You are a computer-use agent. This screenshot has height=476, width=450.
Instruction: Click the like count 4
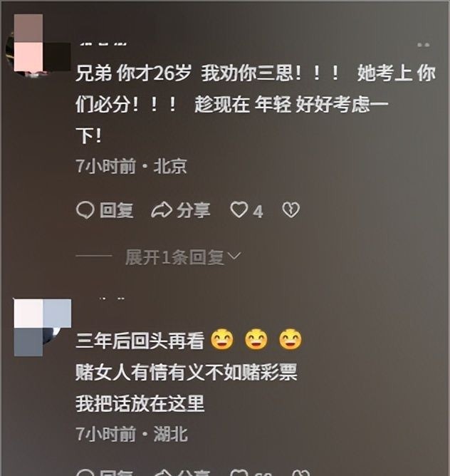pos(258,212)
